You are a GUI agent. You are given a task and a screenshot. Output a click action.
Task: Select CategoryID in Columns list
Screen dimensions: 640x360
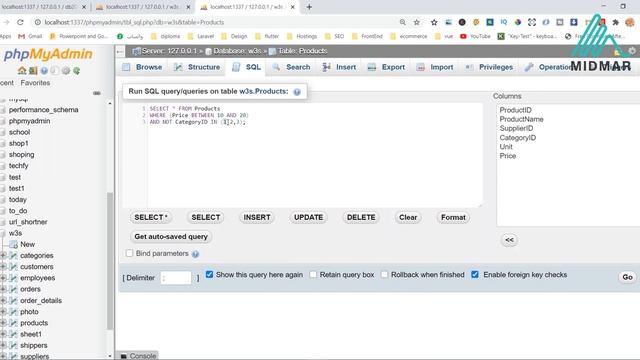518,138
